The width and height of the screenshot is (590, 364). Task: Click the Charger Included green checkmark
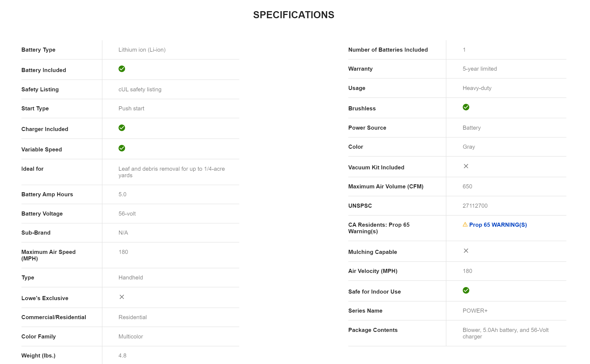coord(122,128)
